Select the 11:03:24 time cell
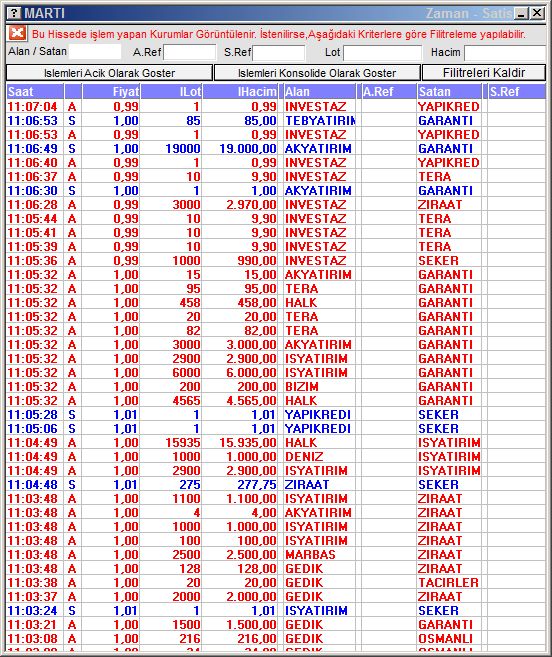This screenshot has width=552, height=657. tap(32, 610)
